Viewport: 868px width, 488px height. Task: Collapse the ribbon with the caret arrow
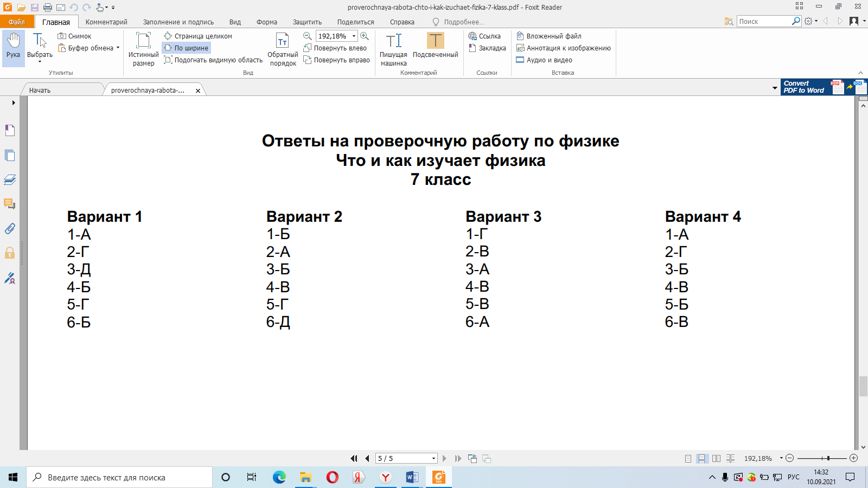click(860, 73)
